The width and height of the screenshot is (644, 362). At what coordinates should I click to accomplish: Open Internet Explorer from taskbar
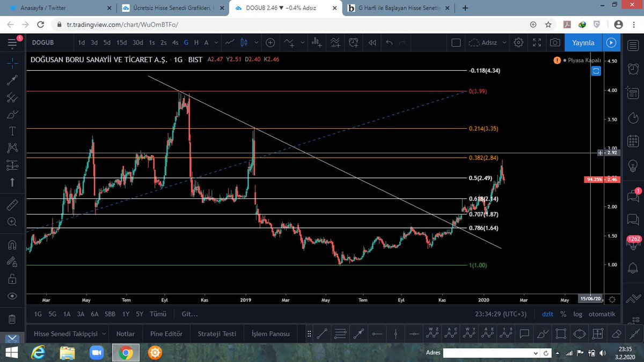click(x=39, y=353)
